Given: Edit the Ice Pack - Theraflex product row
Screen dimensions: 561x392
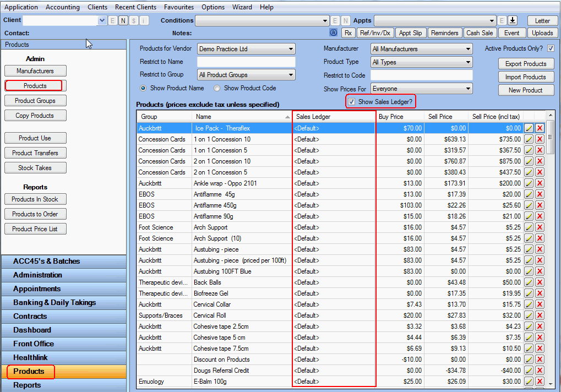Looking at the screenshot, I should click(529, 128).
